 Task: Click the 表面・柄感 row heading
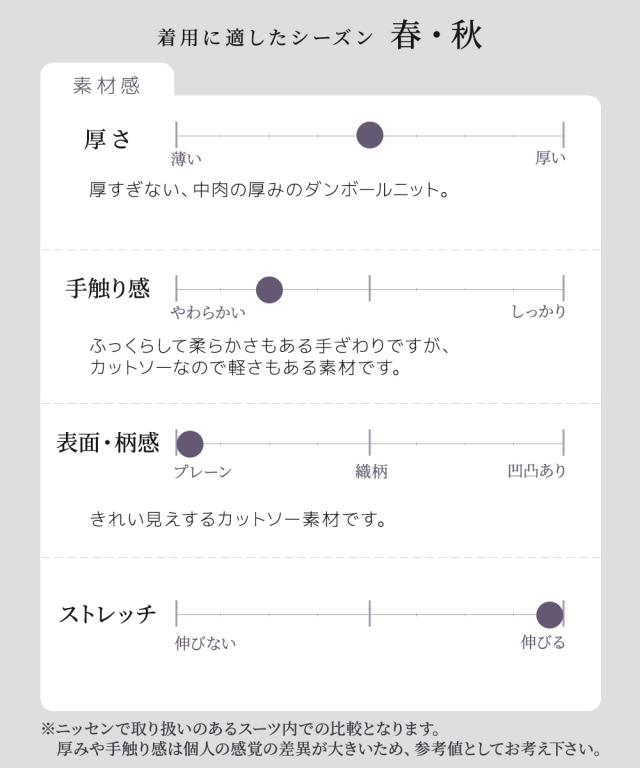pyautogui.click(x=108, y=444)
